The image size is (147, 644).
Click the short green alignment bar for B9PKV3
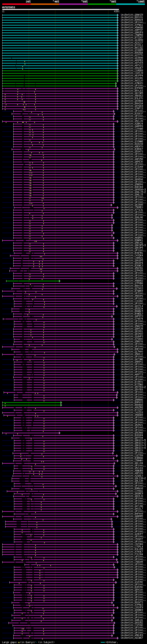pos(32,403)
